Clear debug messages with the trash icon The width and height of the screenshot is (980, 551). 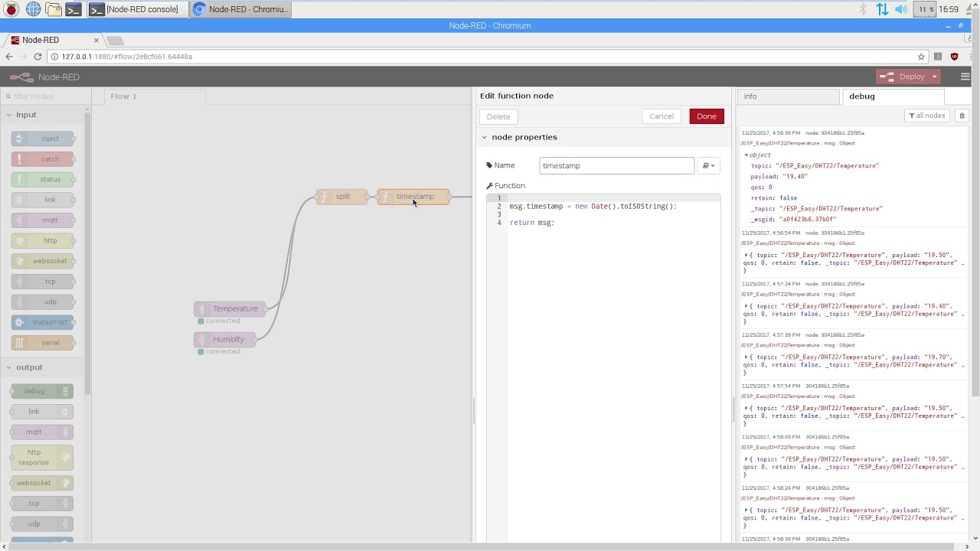[962, 116]
